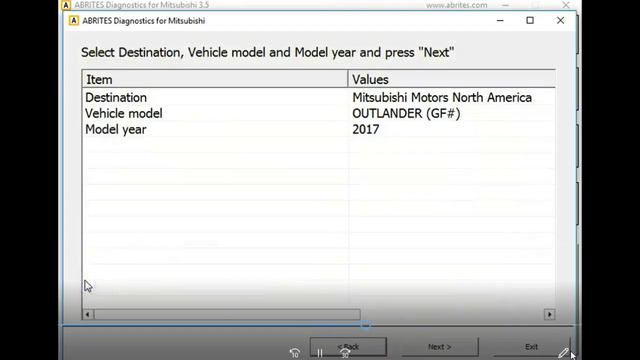This screenshot has height=360, width=640.
Task: Select the Destination row
Action: [x=318, y=98]
